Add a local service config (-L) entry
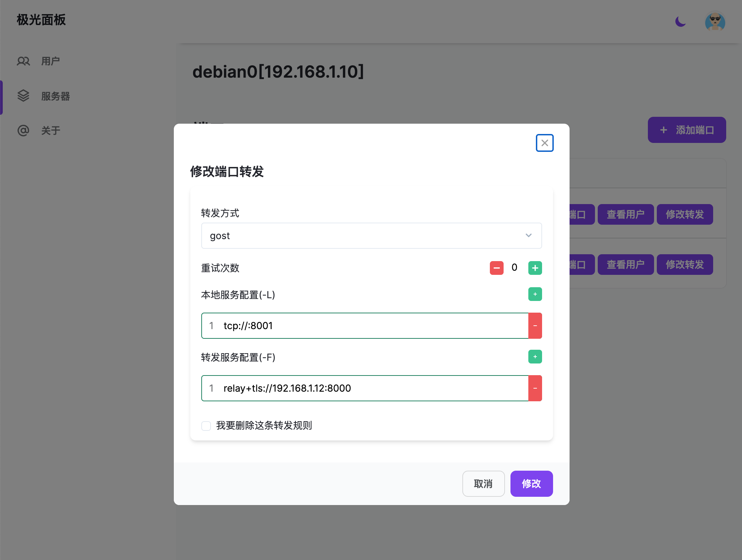This screenshot has height=560, width=742. pos(535,294)
